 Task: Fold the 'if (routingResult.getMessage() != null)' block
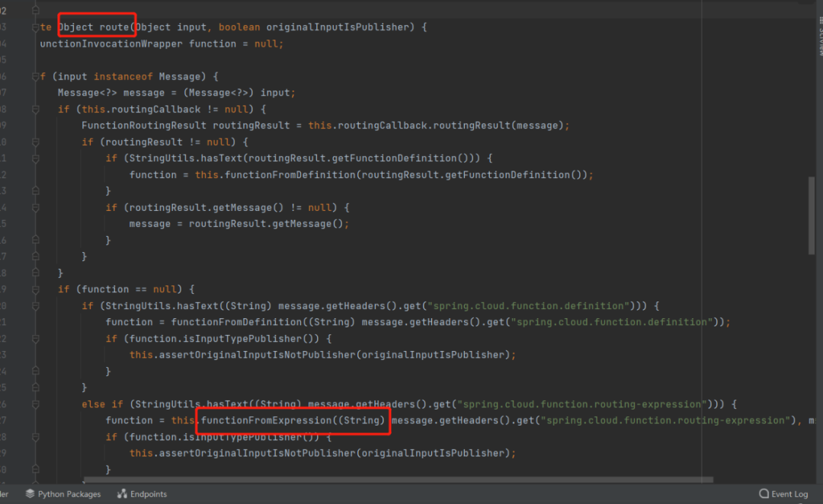36,208
